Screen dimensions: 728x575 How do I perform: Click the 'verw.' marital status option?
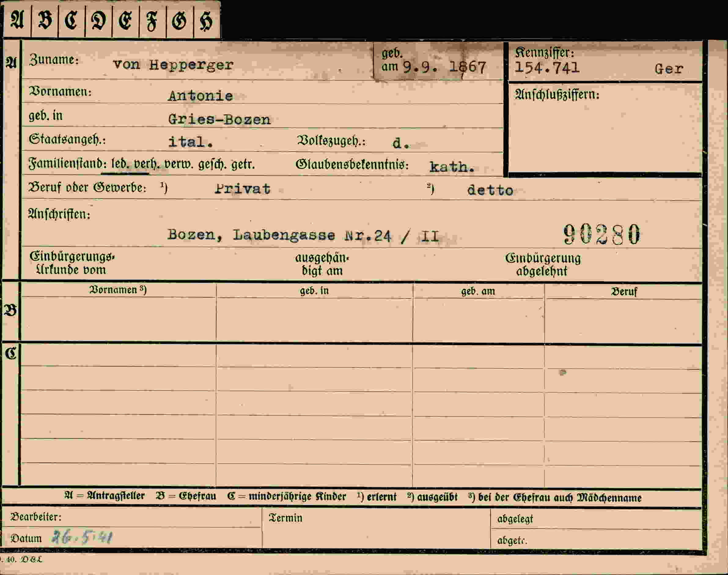coord(178,164)
